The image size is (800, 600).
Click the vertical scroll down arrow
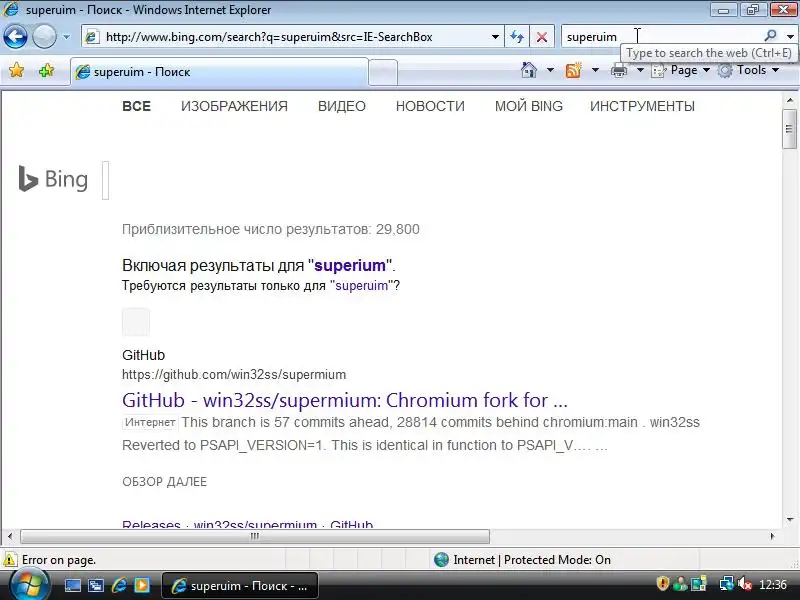click(x=790, y=520)
